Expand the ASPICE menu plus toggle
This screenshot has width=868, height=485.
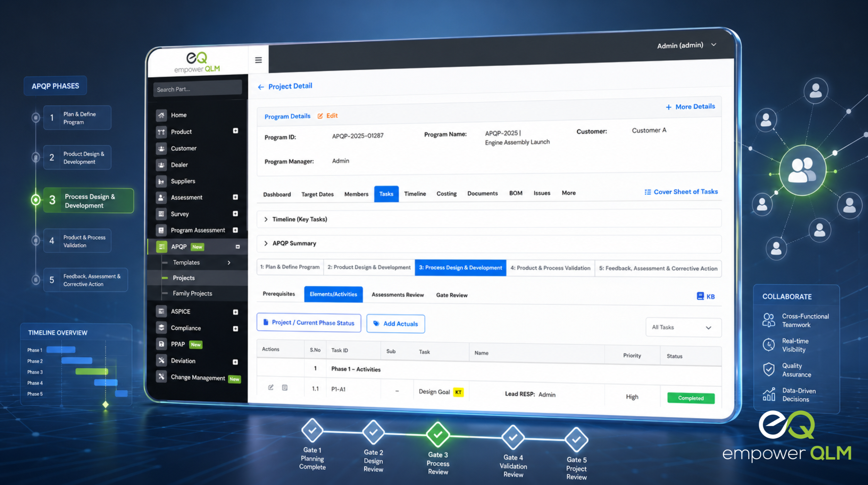point(235,312)
